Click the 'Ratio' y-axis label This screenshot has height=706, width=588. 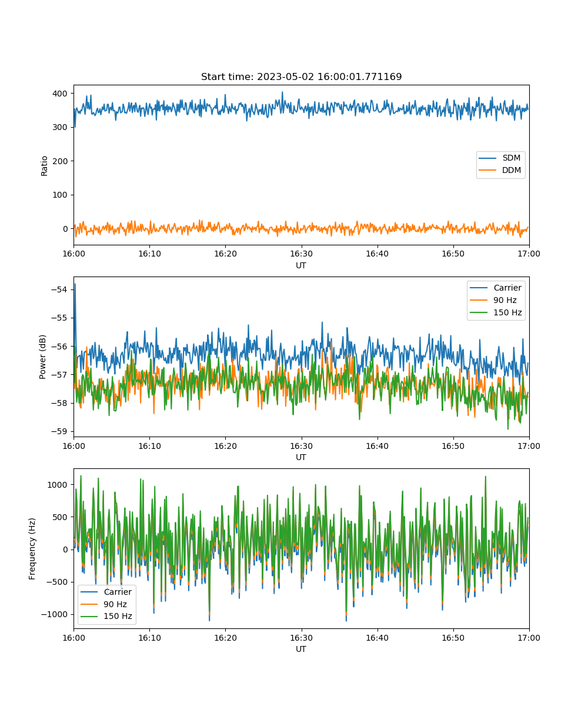(x=45, y=165)
